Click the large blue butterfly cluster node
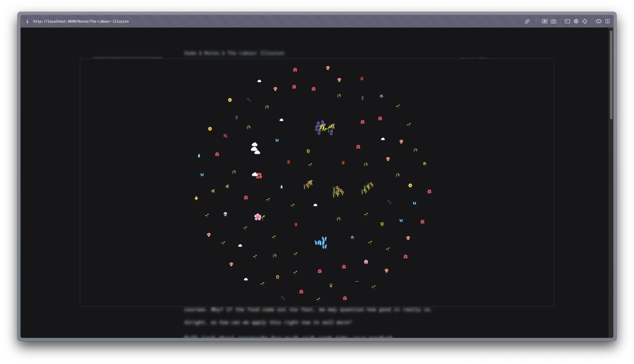The image size is (634, 364). tap(321, 243)
